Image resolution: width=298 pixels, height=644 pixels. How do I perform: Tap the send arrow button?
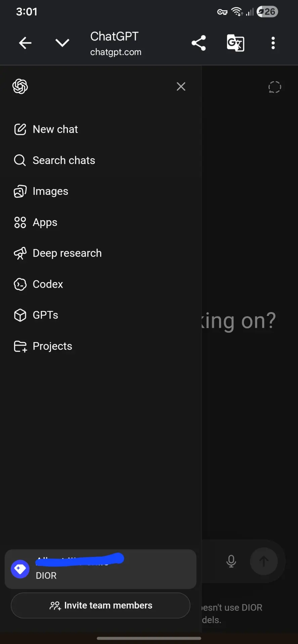point(264,561)
